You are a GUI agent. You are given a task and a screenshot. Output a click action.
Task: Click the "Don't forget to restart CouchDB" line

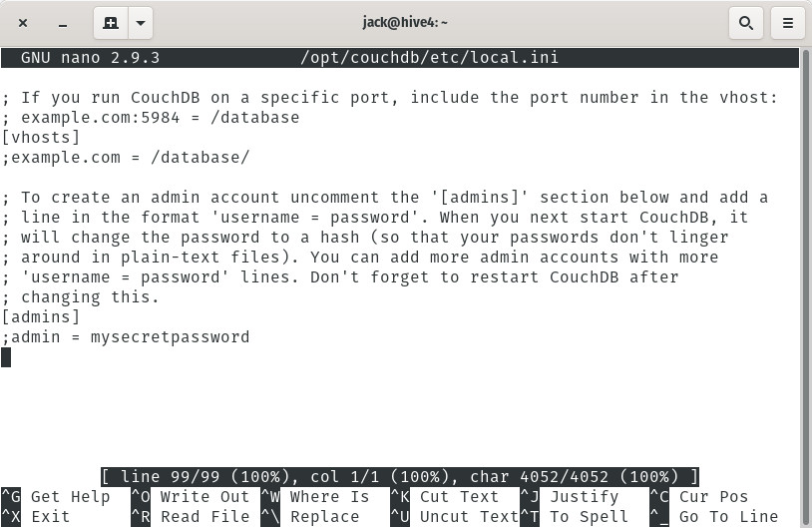pyautogui.click(x=340, y=277)
